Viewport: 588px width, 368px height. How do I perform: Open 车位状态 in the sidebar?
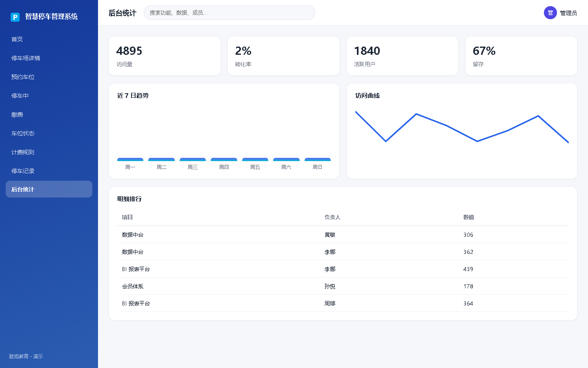[x=49, y=133]
